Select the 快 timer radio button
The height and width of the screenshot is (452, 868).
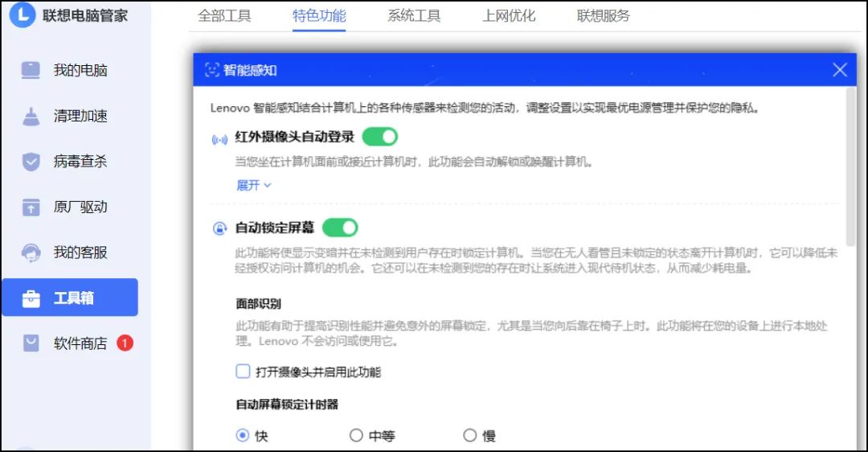point(243,435)
